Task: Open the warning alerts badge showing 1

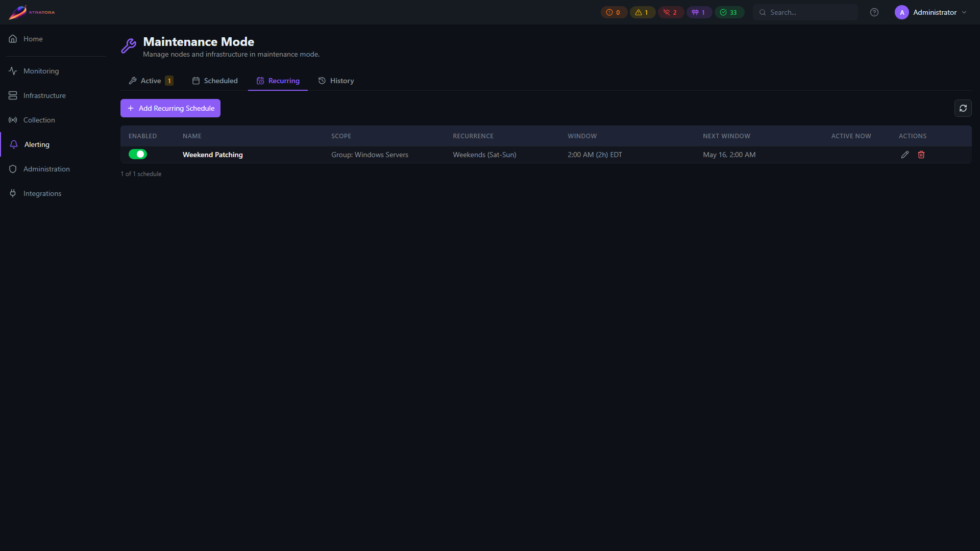Action: pos(642,12)
